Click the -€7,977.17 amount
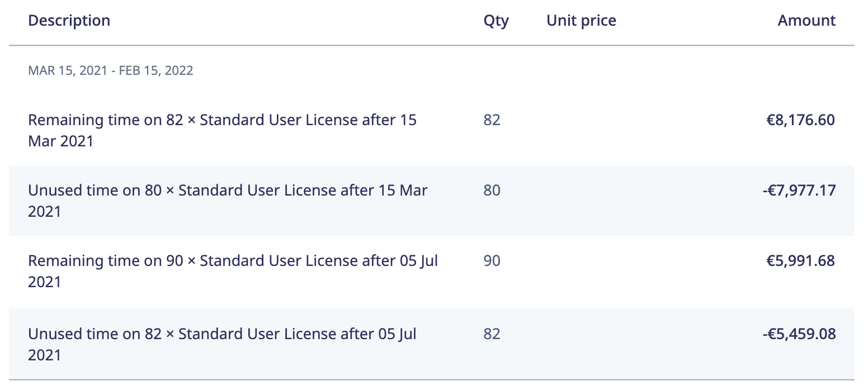Screen dimensions: 868x390 point(799,191)
